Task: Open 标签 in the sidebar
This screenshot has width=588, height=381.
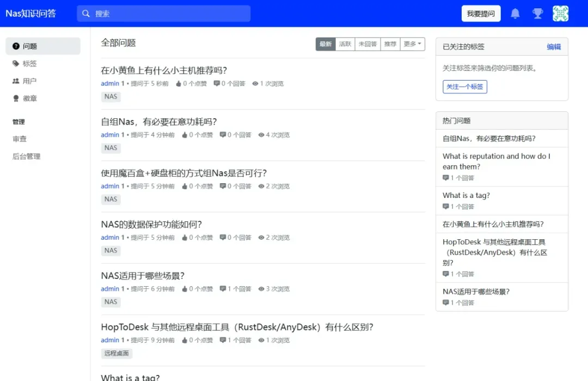Action: pyautogui.click(x=29, y=64)
